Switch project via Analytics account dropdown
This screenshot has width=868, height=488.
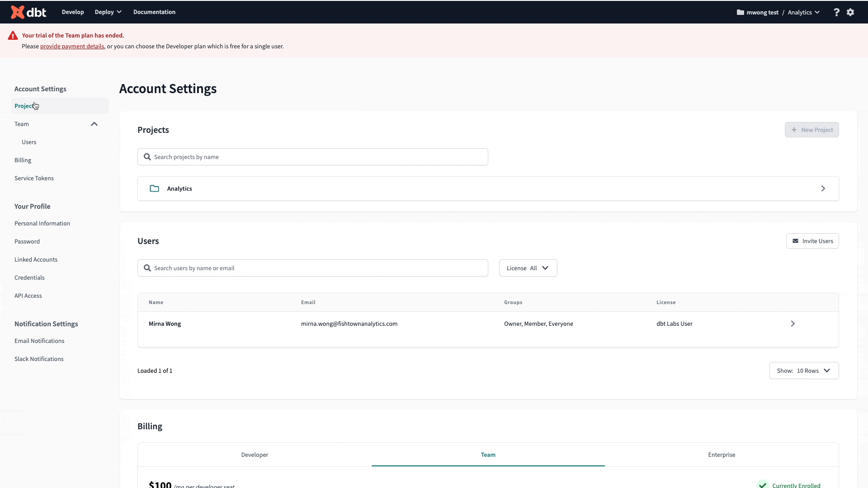coord(803,12)
